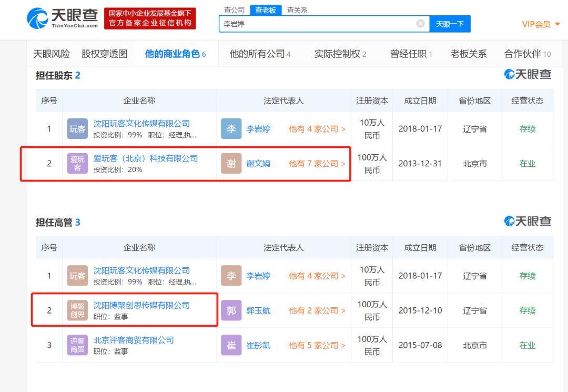This screenshot has height=392, width=568.
Task: Select the 实际控制权 tab
Action: 340,54
